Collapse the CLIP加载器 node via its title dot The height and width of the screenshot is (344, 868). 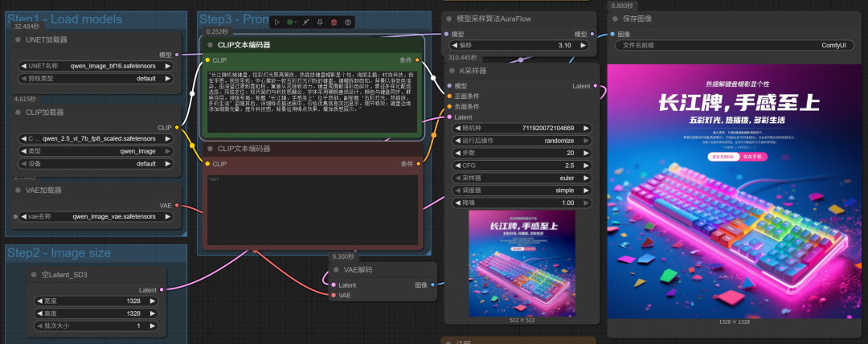tap(18, 113)
